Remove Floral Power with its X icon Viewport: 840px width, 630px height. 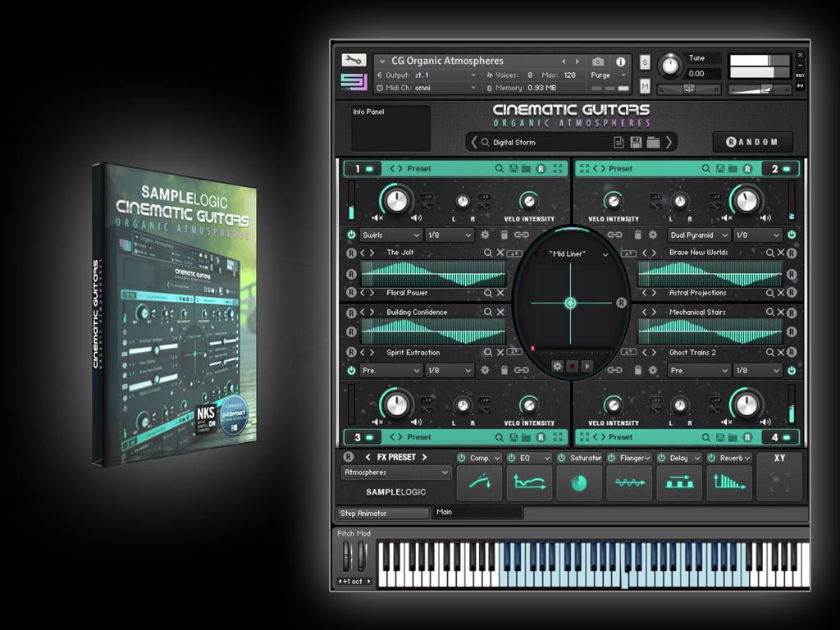500,293
